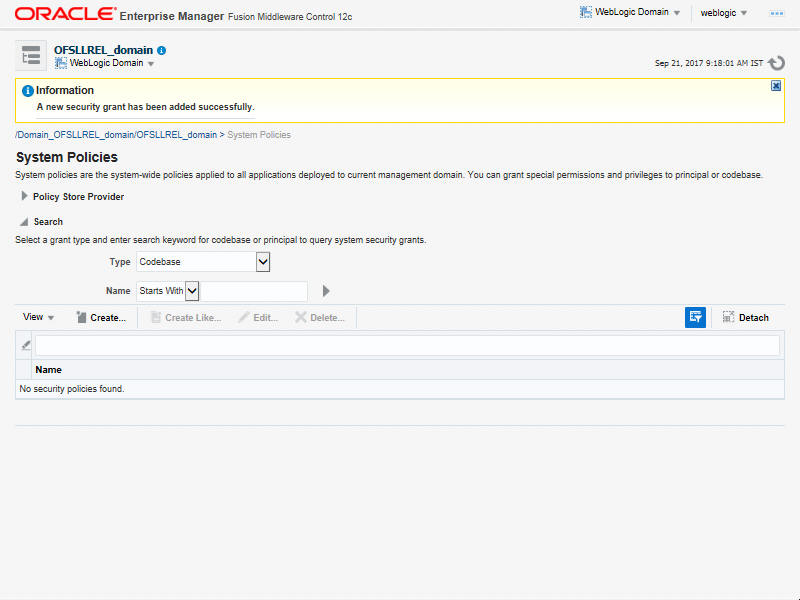Click the Detach table icon
Screen dimensions: 800x600
(728, 317)
